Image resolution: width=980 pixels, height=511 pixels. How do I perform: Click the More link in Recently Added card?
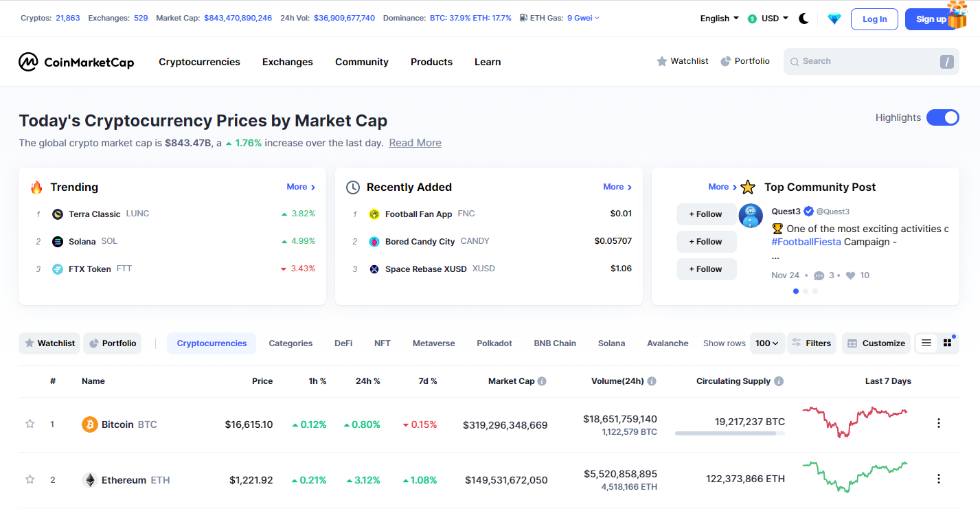pos(617,187)
